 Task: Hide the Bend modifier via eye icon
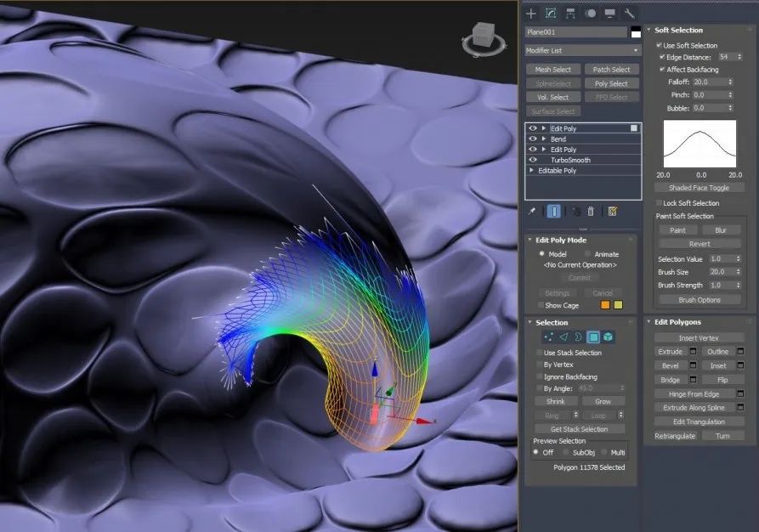pyautogui.click(x=533, y=139)
